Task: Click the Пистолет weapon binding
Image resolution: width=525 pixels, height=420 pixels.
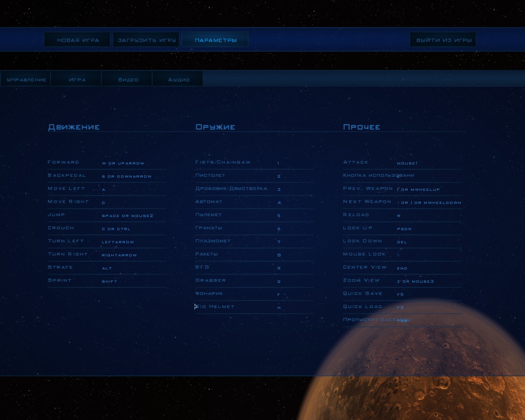Action: click(255, 176)
